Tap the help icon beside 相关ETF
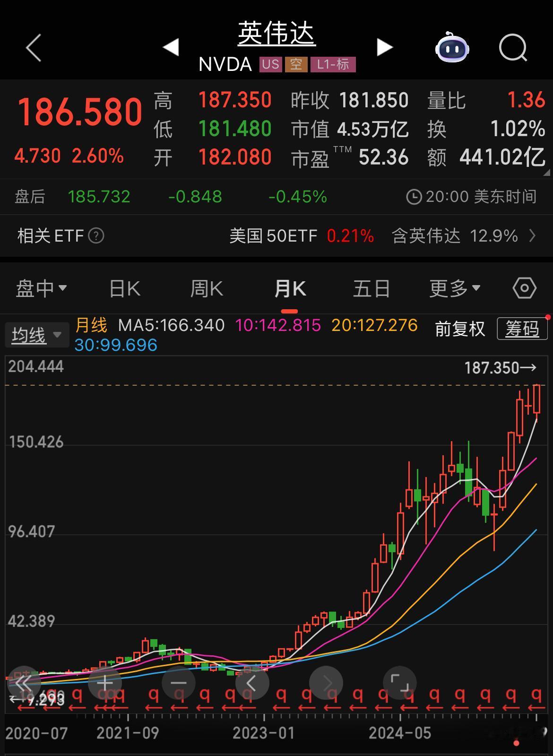Image resolution: width=553 pixels, height=756 pixels. click(x=96, y=235)
